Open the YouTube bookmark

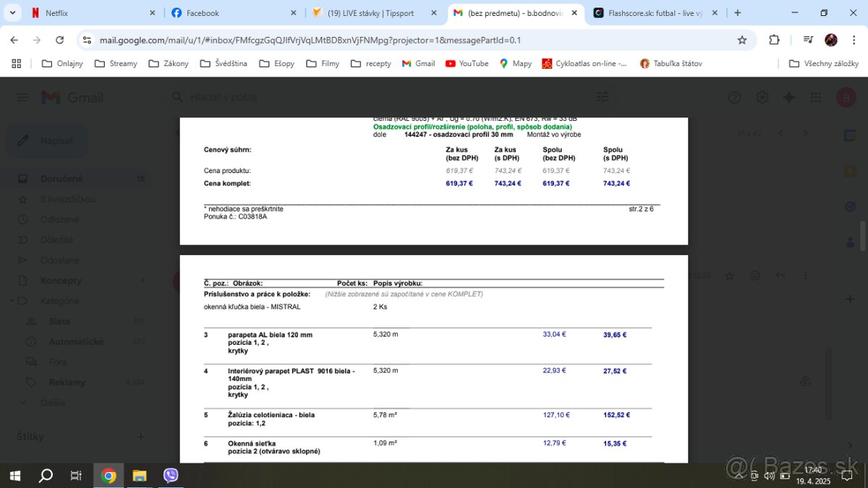(x=467, y=64)
